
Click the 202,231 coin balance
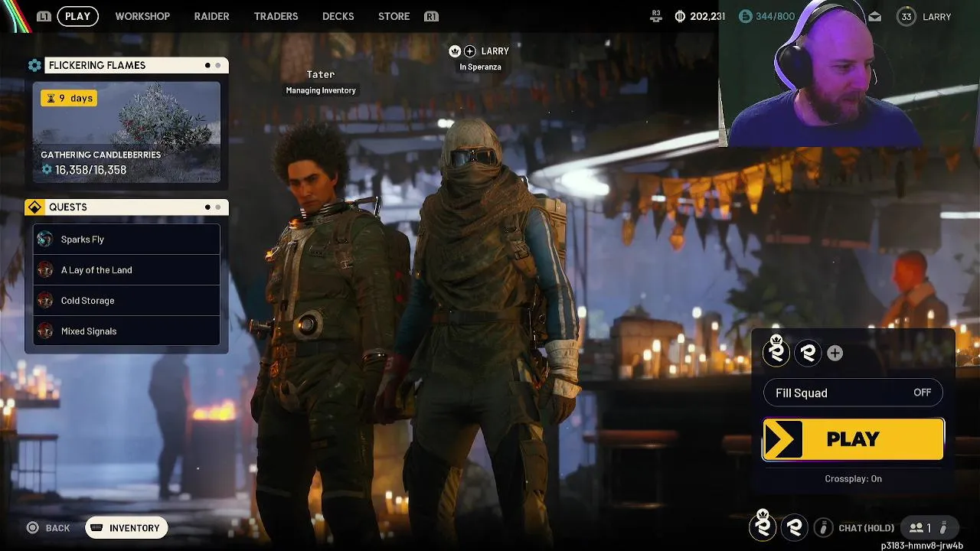click(x=707, y=16)
